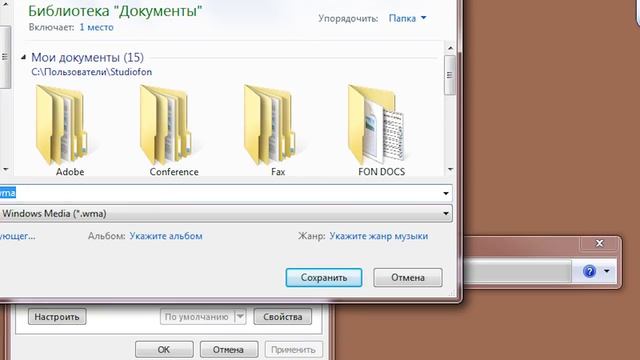
Task: Open the Папка arrange-by dropdown
Action: [x=407, y=18]
